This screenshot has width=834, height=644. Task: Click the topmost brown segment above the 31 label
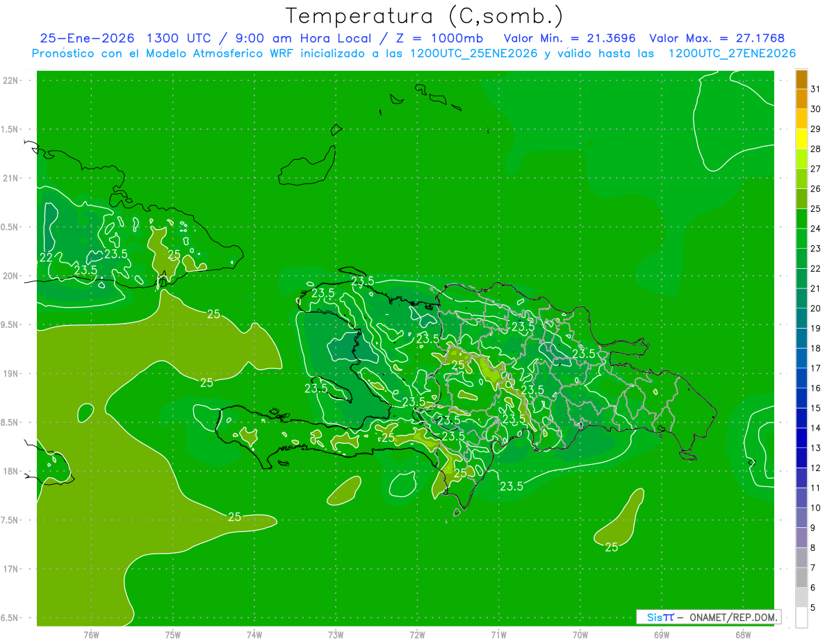801,79
